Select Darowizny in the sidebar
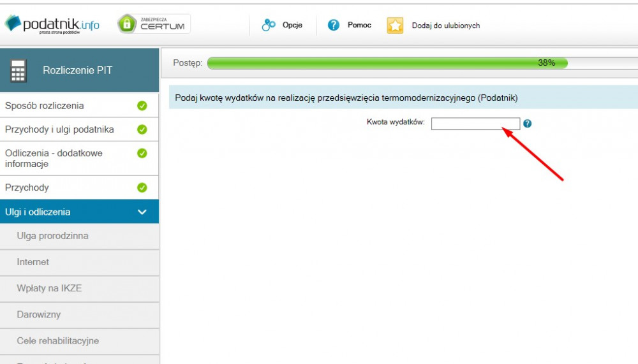 tap(39, 314)
